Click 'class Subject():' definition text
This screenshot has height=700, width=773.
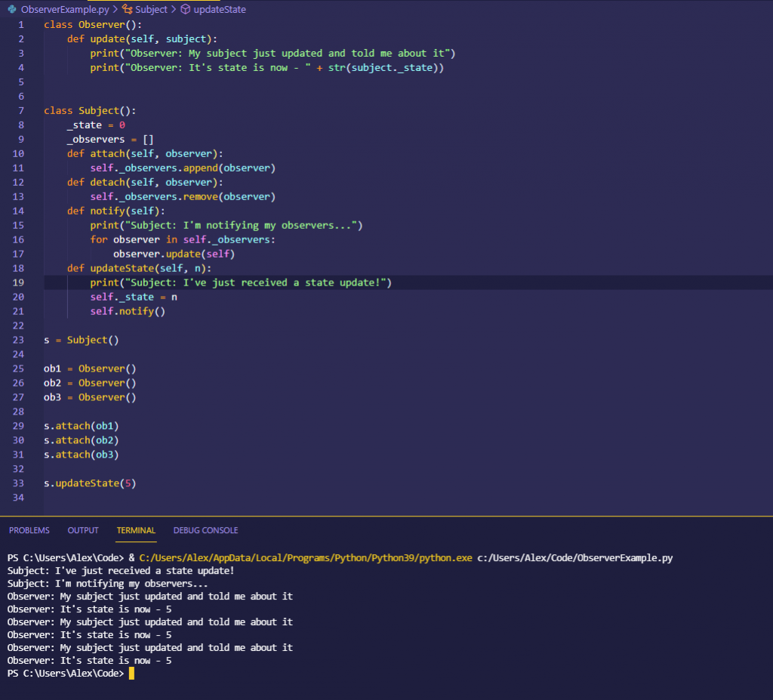coord(90,110)
